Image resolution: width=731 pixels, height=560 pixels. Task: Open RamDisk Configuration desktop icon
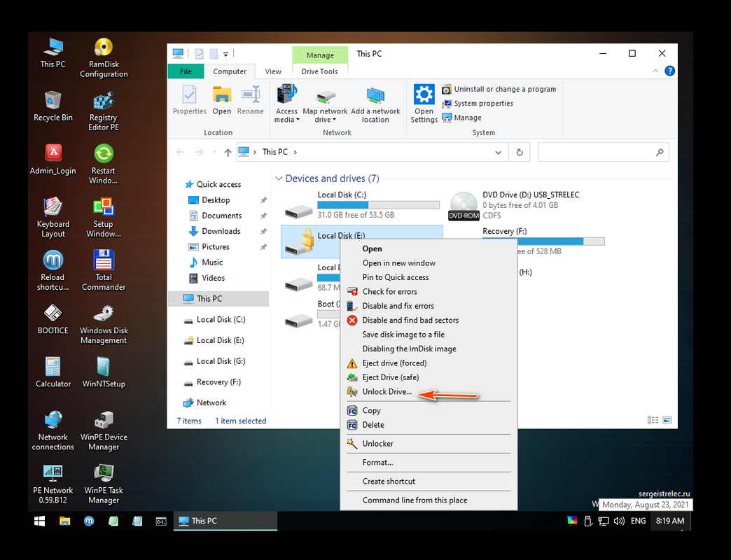coord(104,58)
